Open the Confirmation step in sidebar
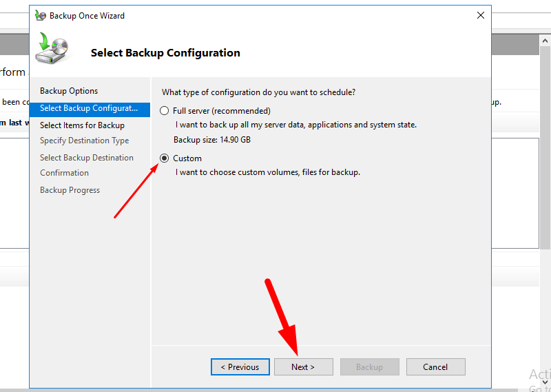The image size is (551, 392). coord(64,173)
